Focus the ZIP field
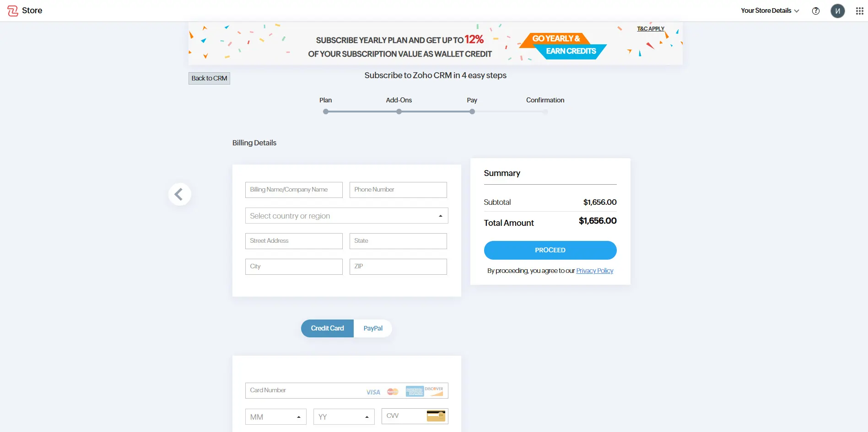The width and height of the screenshot is (868, 432). tap(398, 267)
